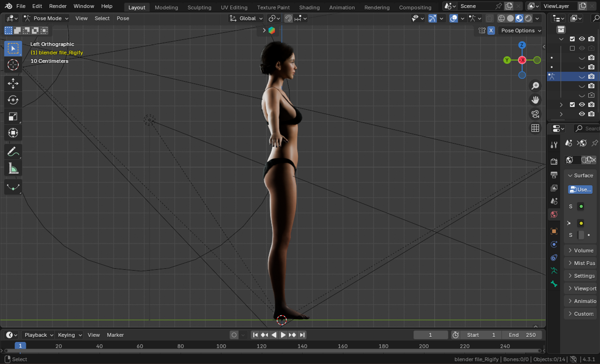Click the Use Nodes button
Screen dimensions: 600x364
pos(580,190)
